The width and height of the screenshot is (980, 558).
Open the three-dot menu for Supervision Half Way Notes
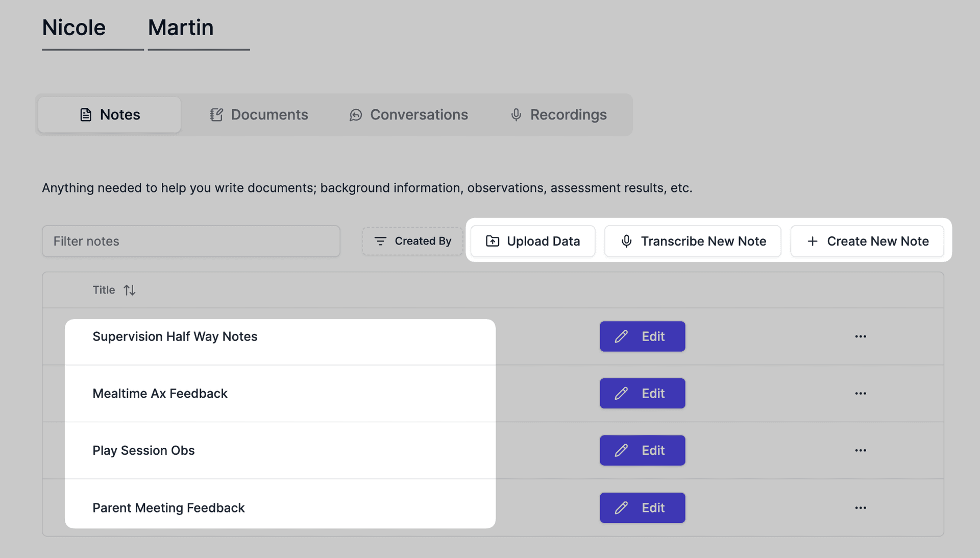pyautogui.click(x=861, y=336)
